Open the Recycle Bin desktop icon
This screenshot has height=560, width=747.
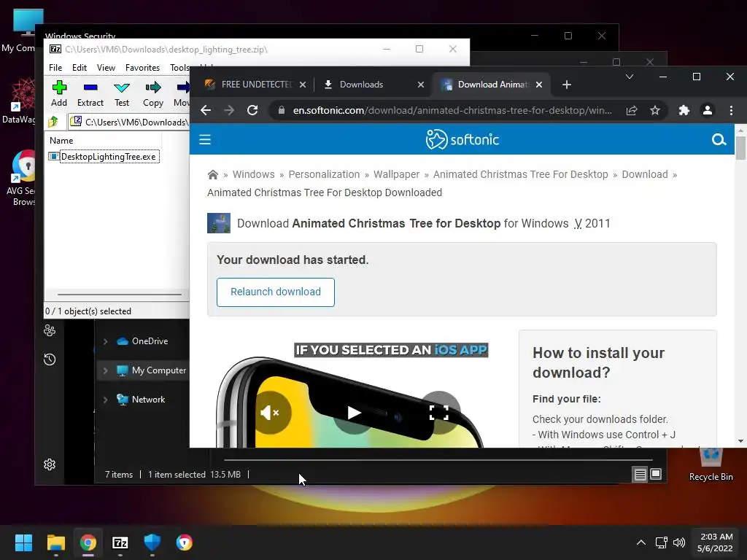[711, 464]
